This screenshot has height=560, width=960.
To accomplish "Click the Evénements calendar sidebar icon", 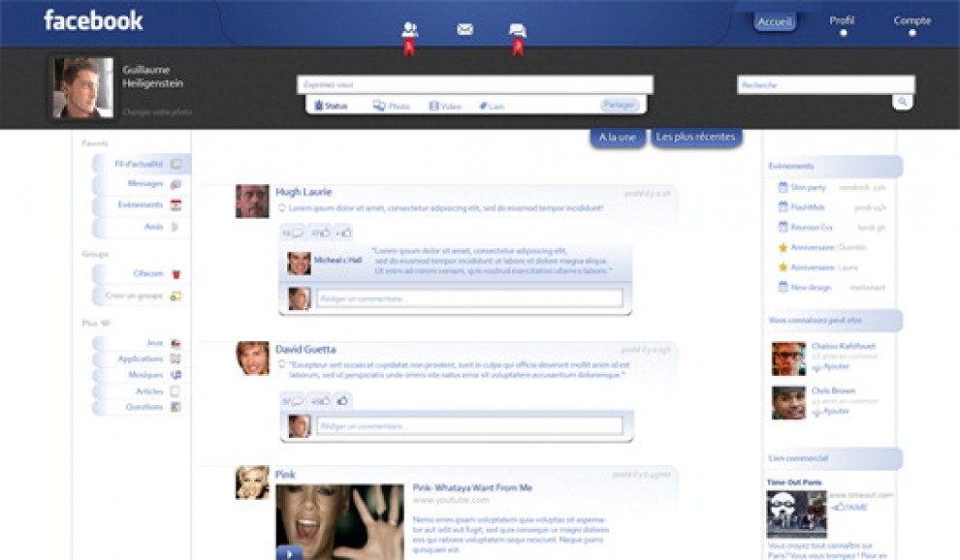I will (x=176, y=205).
